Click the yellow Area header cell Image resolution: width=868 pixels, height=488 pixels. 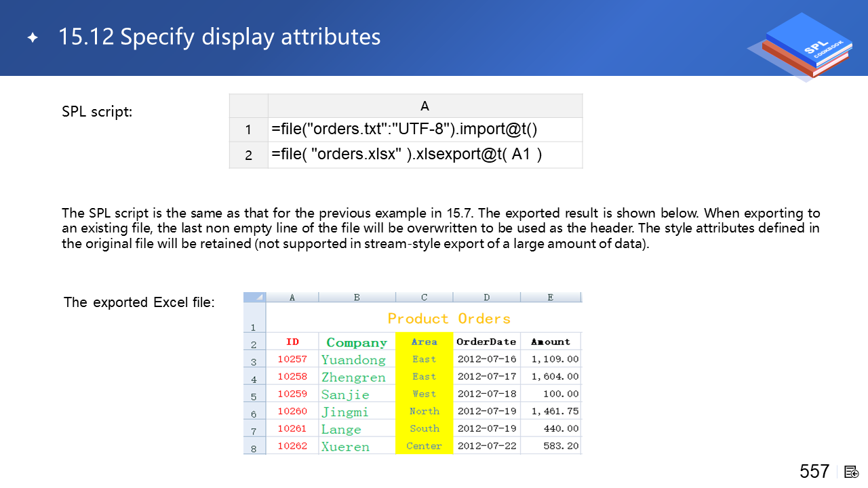(424, 342)
